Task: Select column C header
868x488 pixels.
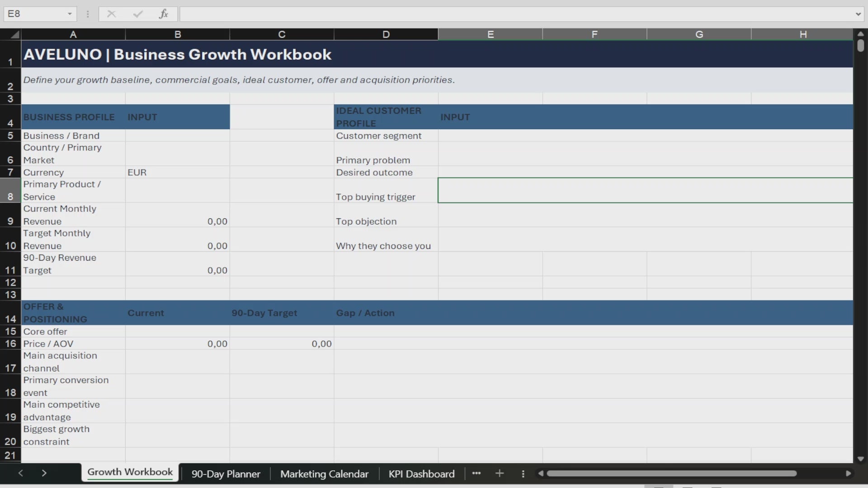Action: [282, 34]
